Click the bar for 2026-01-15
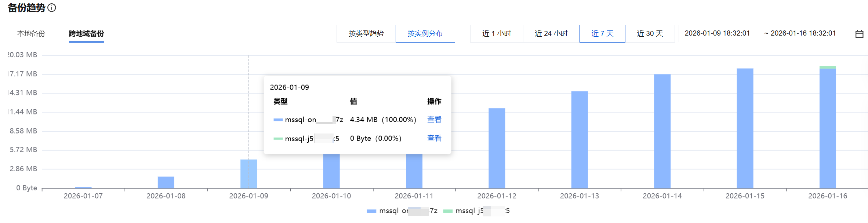Screen dimensions: 868x223 (745, 128)
